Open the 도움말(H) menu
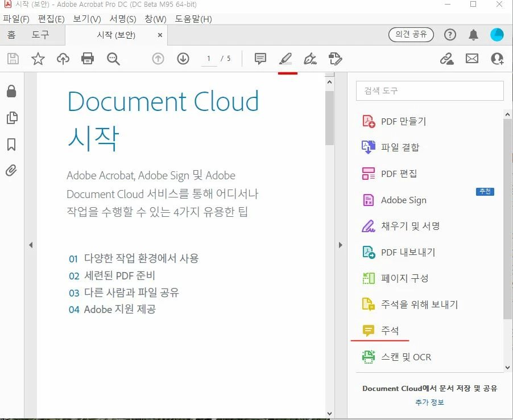 193,19
